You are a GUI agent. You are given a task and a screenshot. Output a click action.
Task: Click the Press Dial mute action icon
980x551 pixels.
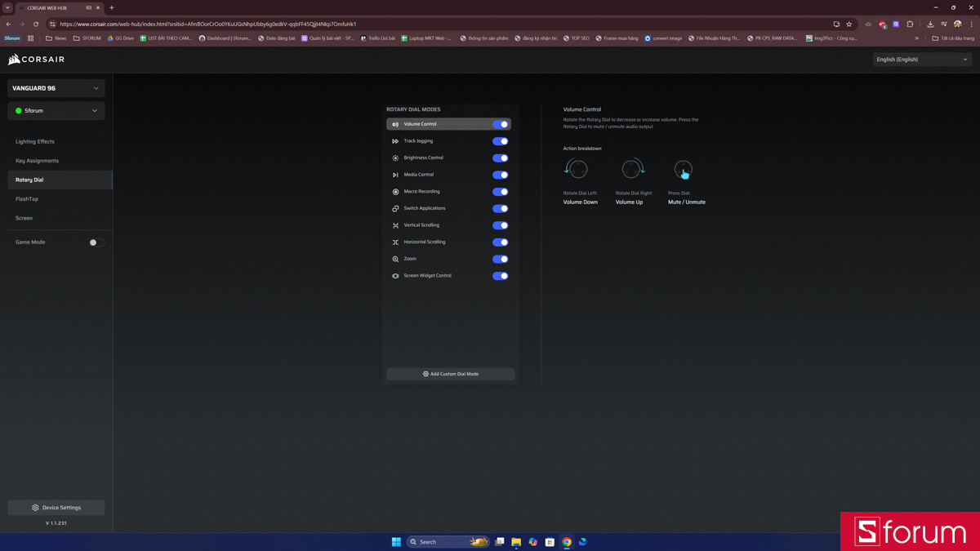click(684, 170)
